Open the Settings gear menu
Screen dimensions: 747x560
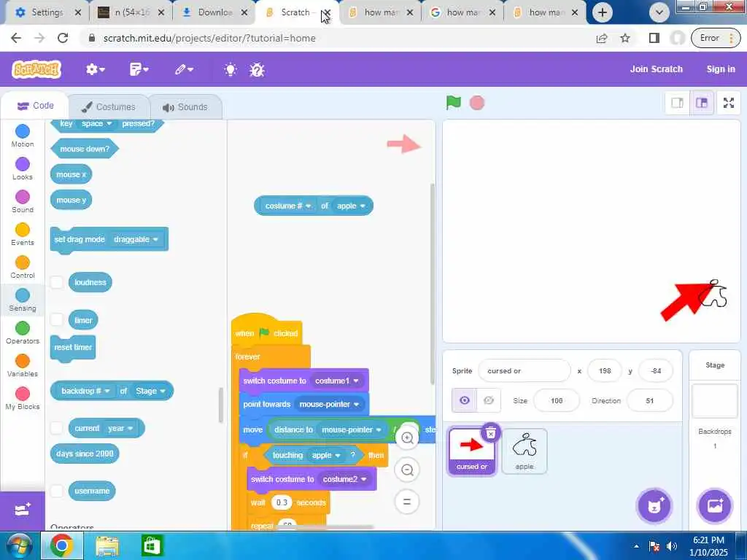tap(95, 69)
